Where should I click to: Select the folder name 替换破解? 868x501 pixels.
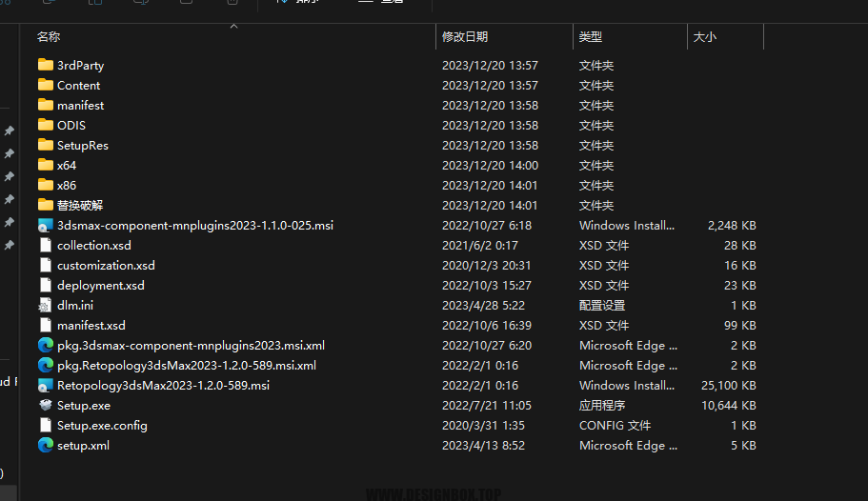(x=80, y=206)
